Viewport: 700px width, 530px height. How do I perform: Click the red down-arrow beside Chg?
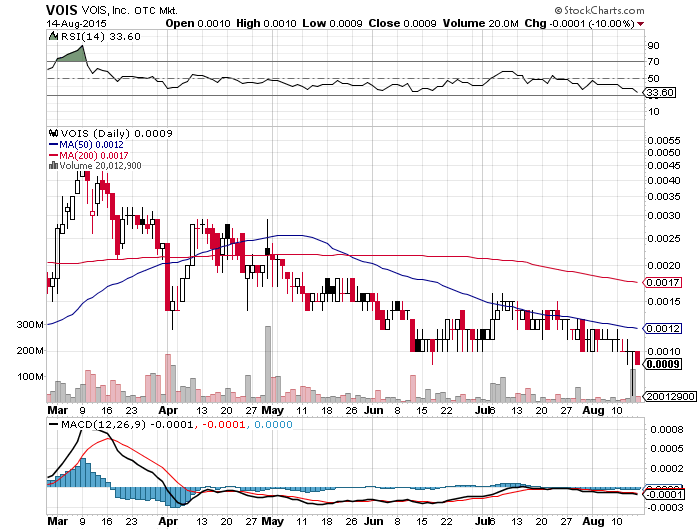tap(641, 24)
